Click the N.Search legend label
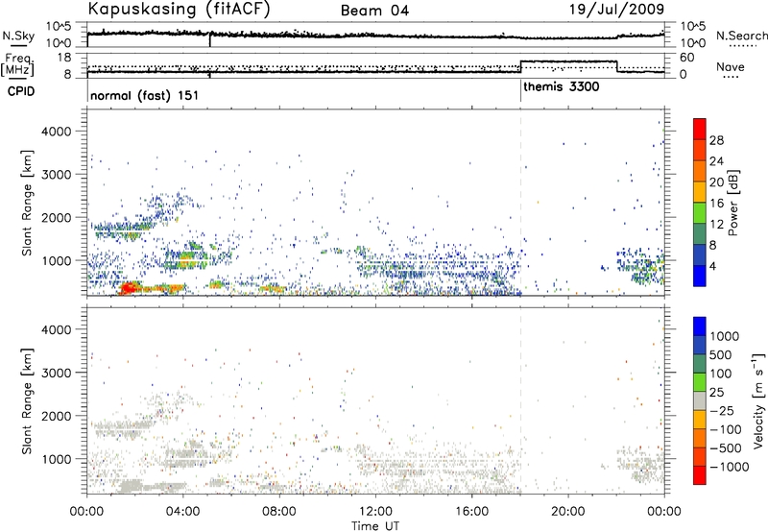The width and height of the screenshot is (768, 532). [741, 36]
